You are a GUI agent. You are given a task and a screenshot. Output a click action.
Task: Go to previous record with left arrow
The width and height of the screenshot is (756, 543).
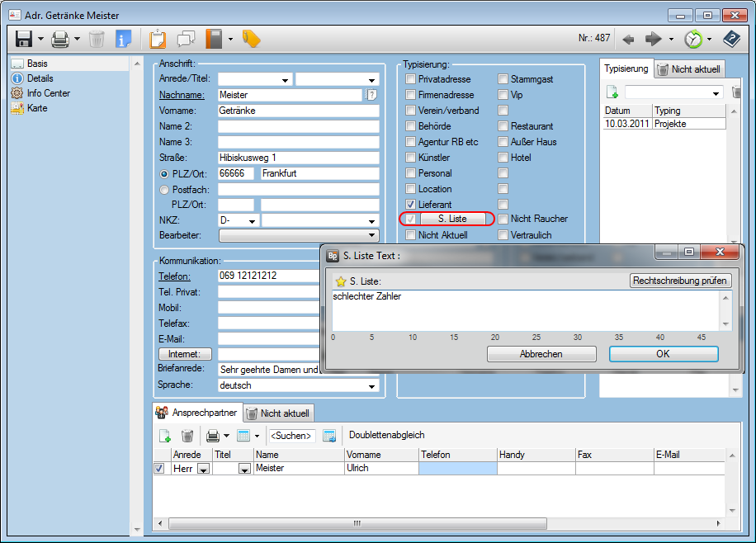[628, 39]
